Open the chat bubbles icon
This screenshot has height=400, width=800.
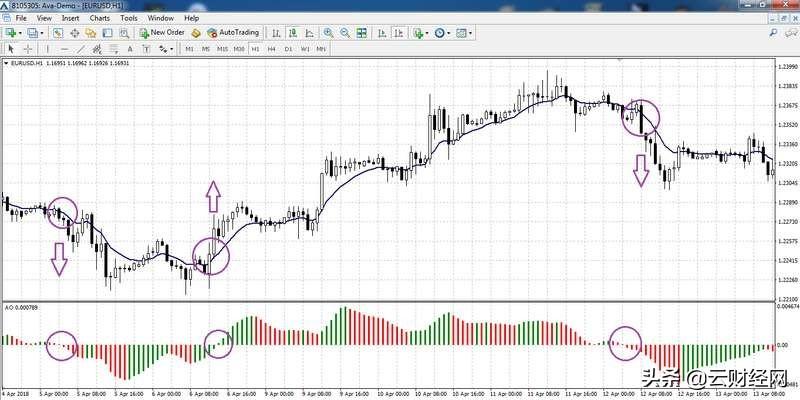[x=790, y=32]
